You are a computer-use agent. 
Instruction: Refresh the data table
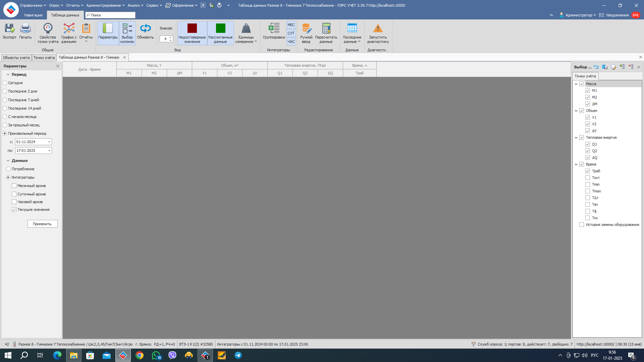pos(145,32)
